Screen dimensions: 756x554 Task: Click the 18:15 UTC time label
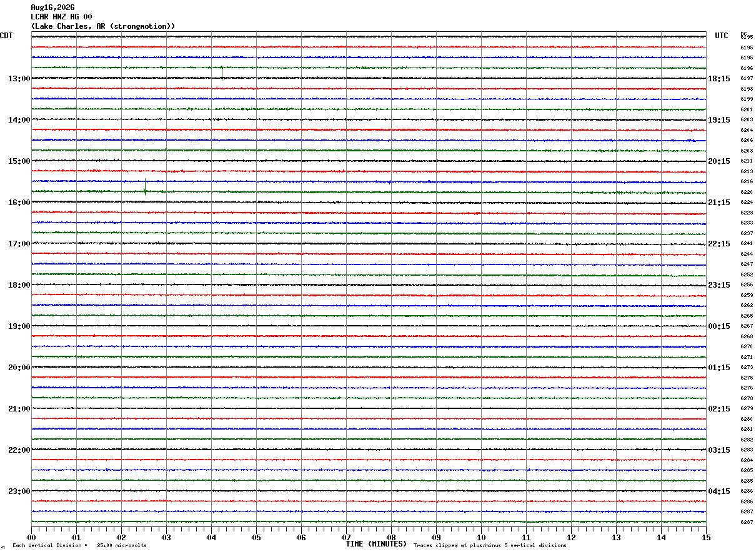(x=719, y=79)
